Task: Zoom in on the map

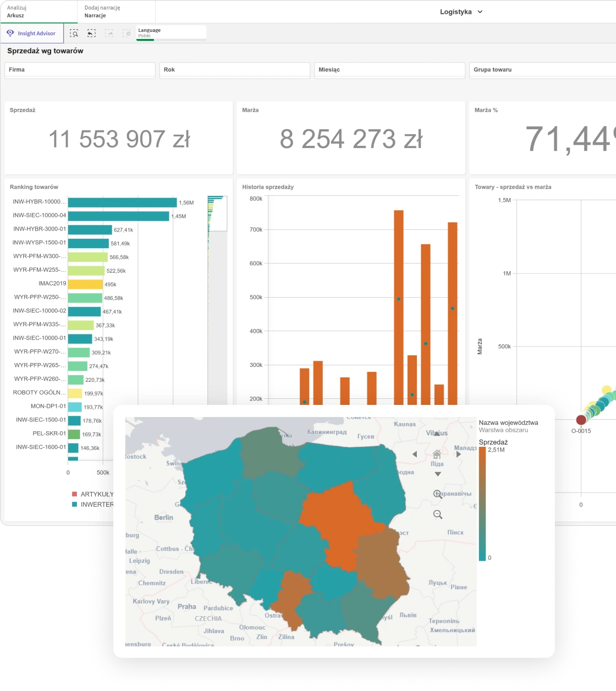Action: click(438, 494)
